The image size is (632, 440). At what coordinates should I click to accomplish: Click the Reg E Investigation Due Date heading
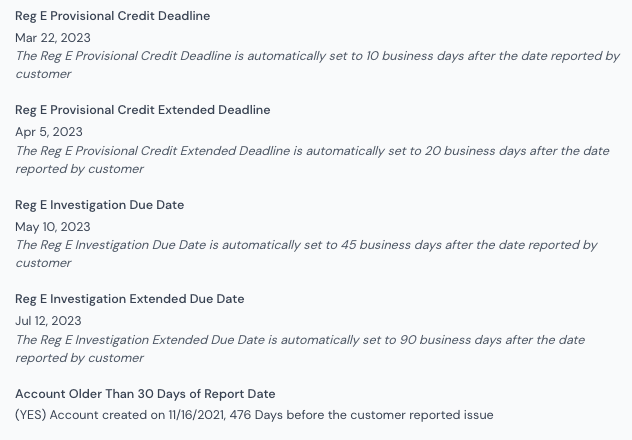100,205
